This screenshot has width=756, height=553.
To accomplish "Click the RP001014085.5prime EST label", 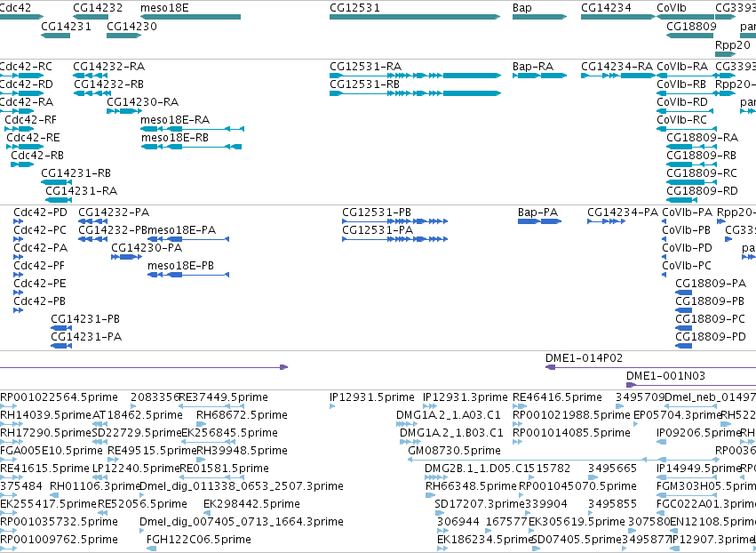I will 571,433.
